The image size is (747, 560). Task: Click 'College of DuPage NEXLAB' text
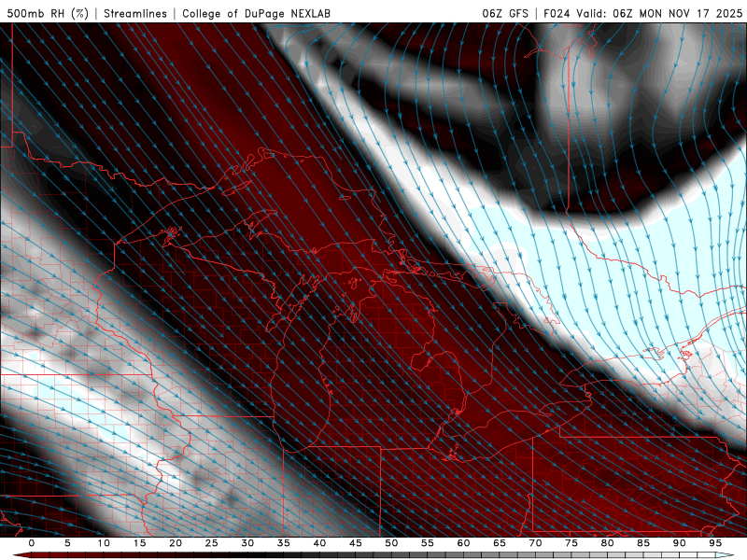tap(256, 13)
